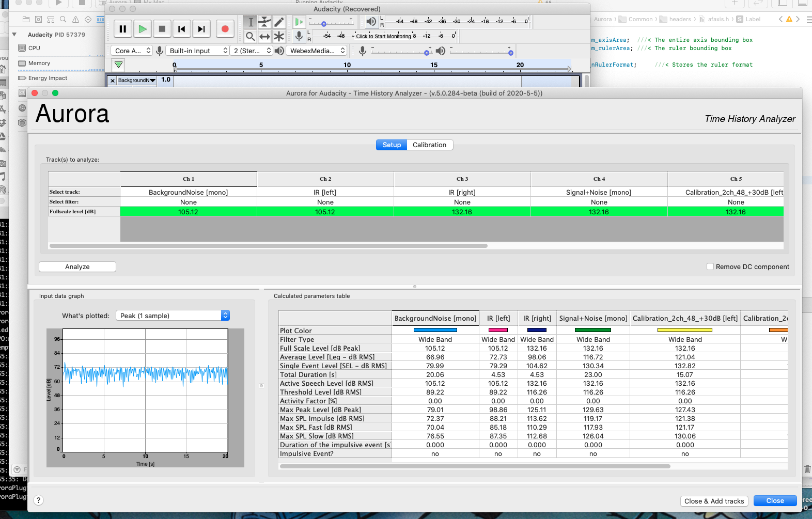Select the Selection (I-beam) tool

click(251, 22)
